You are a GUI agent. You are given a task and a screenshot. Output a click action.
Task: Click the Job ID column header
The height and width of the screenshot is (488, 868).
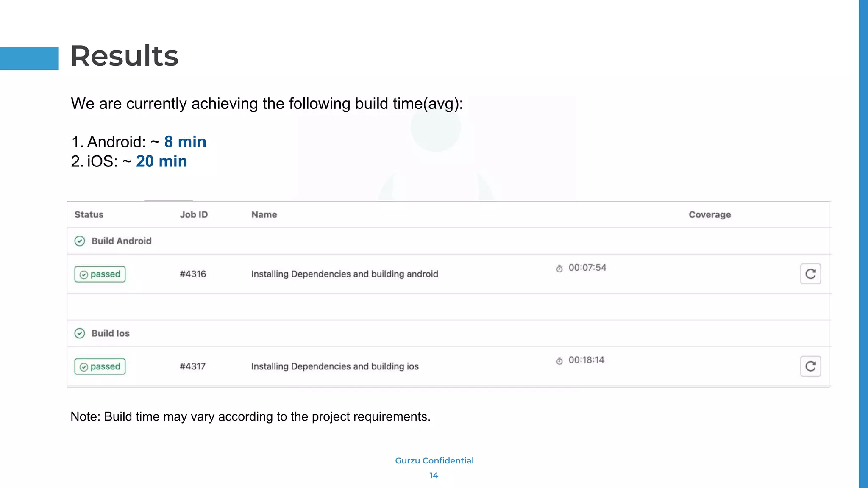(x=194, y=215)
